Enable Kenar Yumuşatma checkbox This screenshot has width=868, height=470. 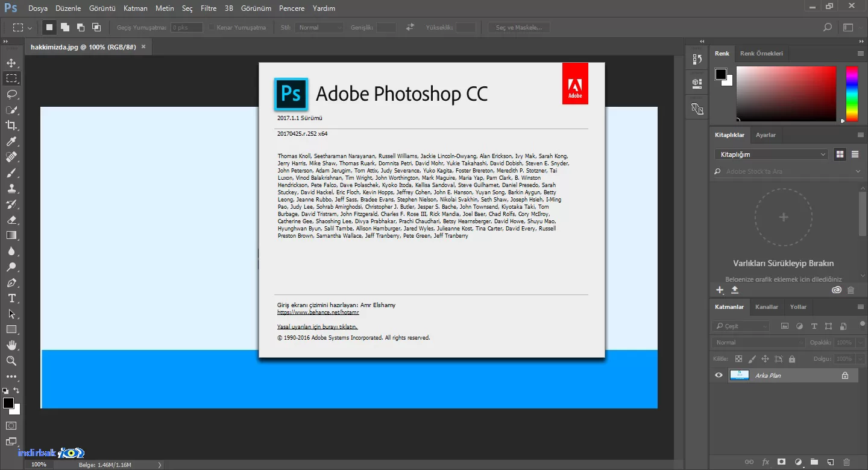212,27
